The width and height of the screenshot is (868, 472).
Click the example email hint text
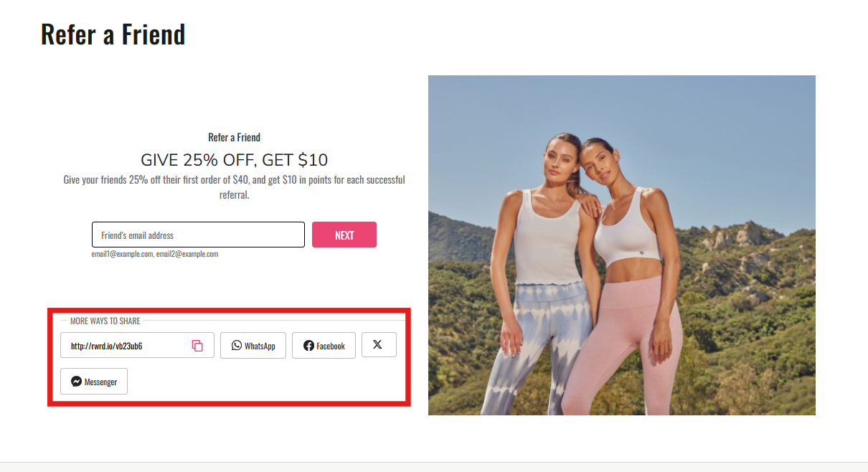154,254
